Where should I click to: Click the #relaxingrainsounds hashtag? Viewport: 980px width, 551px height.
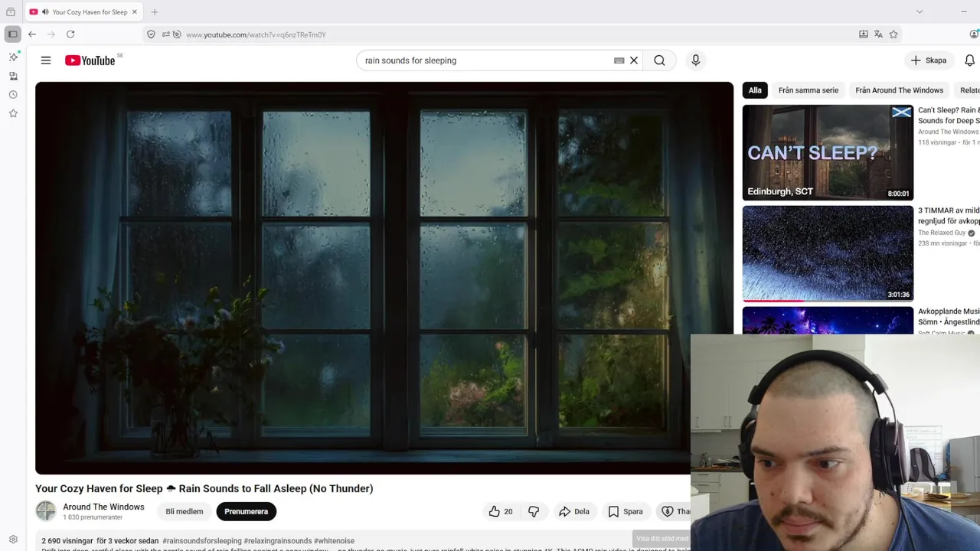278,541
